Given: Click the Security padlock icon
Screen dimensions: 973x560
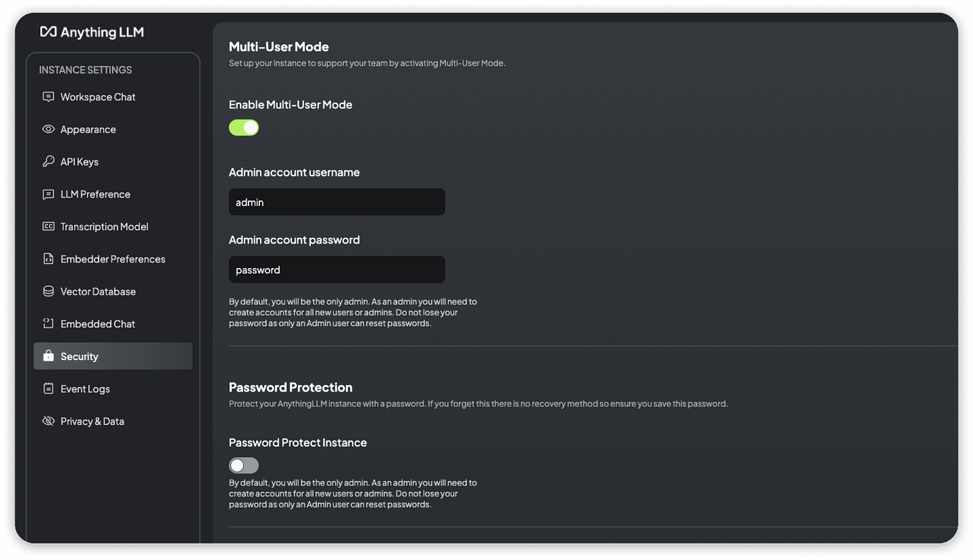Looking at the screenshot, I should click(x=47, y=356).
